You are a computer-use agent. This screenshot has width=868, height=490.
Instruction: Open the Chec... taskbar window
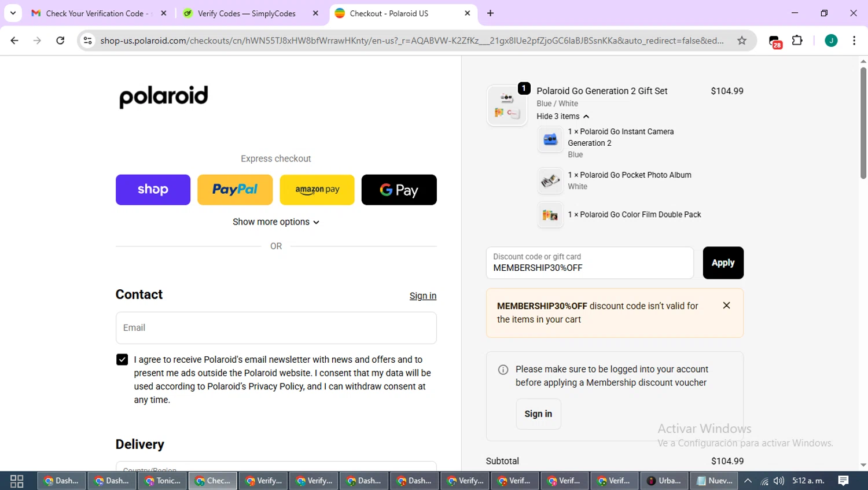tap(213, 481)
